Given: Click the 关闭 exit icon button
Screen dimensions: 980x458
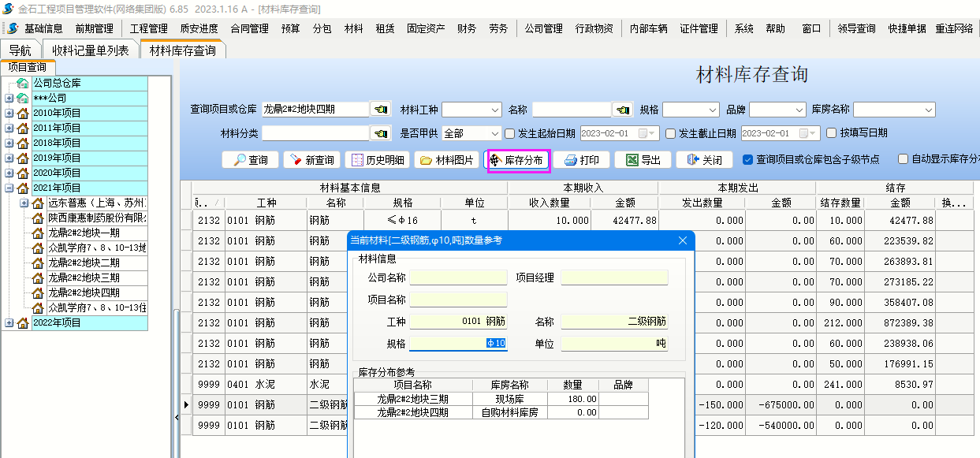Looking at the screenshot, I should click(693, 160).
